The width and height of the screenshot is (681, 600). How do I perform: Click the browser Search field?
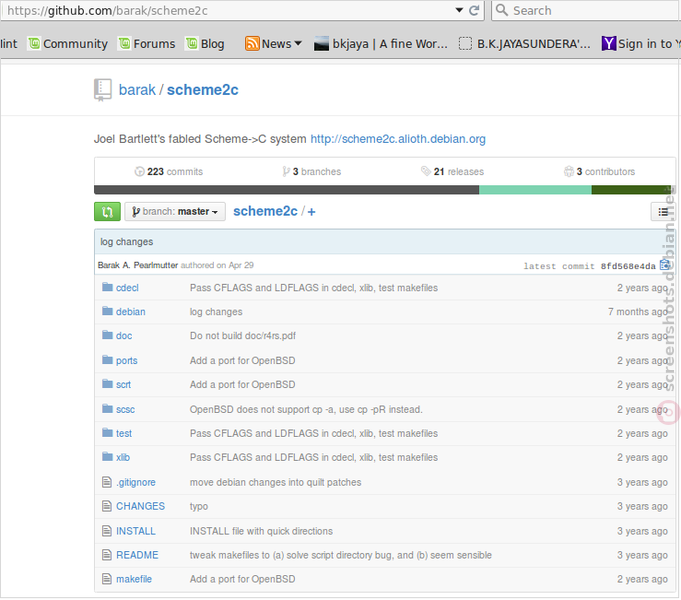coord(586,10)
